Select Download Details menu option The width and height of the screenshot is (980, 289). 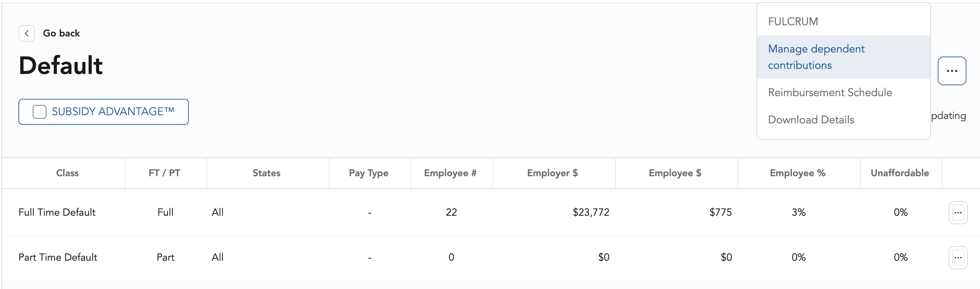coord(811,120)
